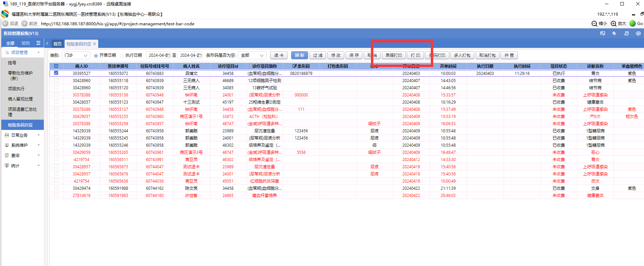
Task: Open the 项目退费汇总处理 menu item
Action: click(x=23, y=112)
